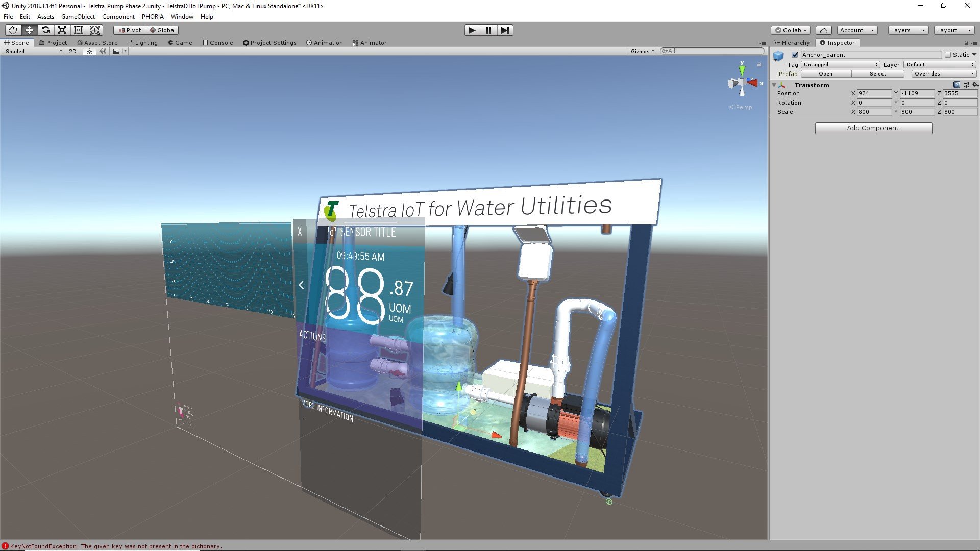Enable the Static checkbox
This screenshot has height=551, width=980.
click(948, 55)
